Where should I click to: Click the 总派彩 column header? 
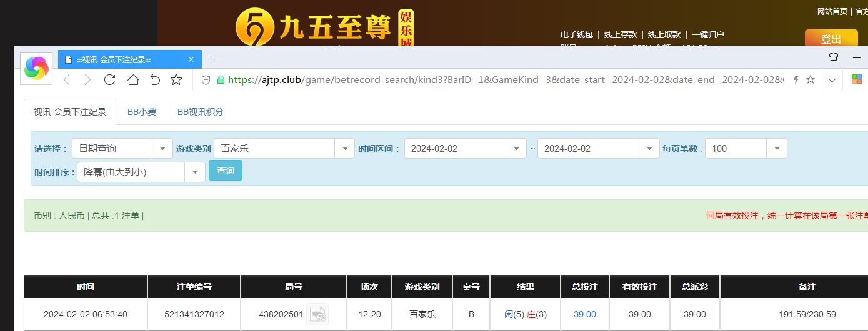(695, 287)
